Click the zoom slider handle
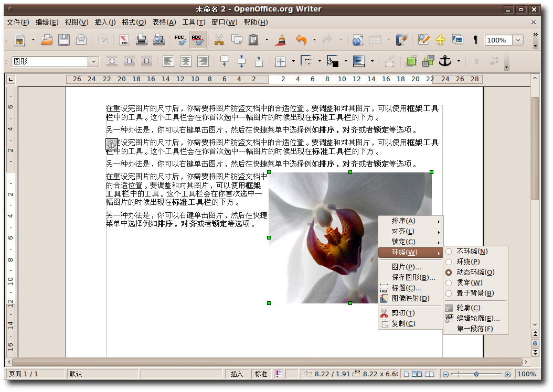The width and height of the screenshot is (553, 392). [x=476, y=374]
